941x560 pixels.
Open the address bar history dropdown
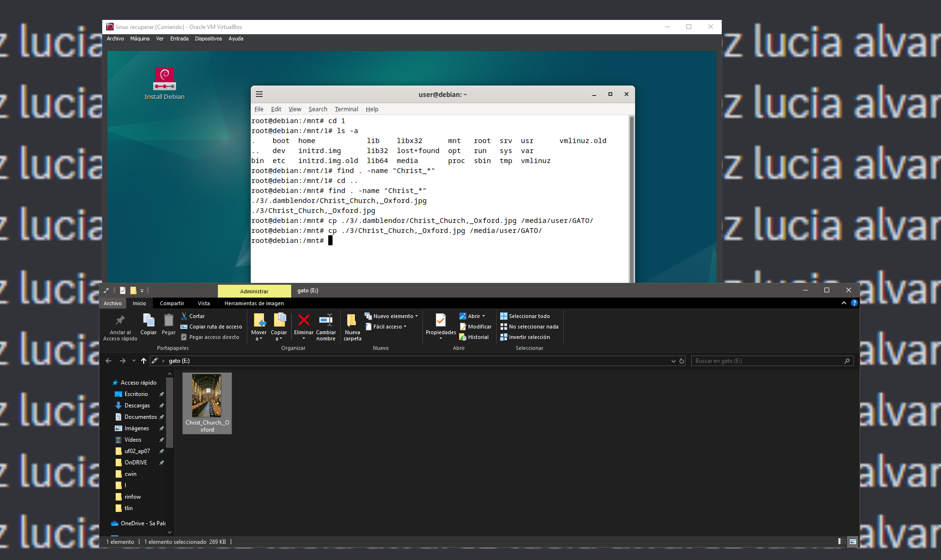673,361
